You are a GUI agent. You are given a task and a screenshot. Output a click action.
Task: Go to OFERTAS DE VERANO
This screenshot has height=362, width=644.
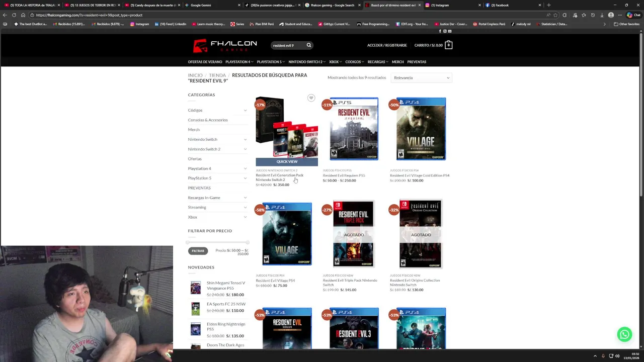(205, 62)
